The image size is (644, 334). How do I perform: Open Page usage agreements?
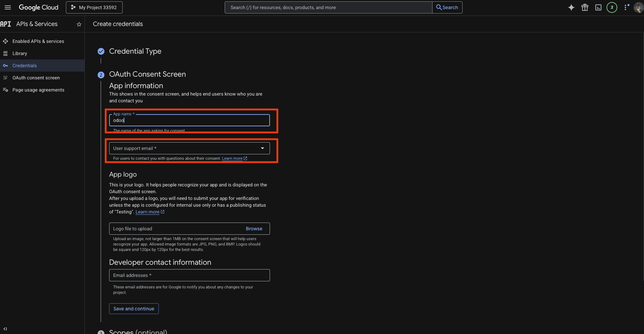pos(38,90)
